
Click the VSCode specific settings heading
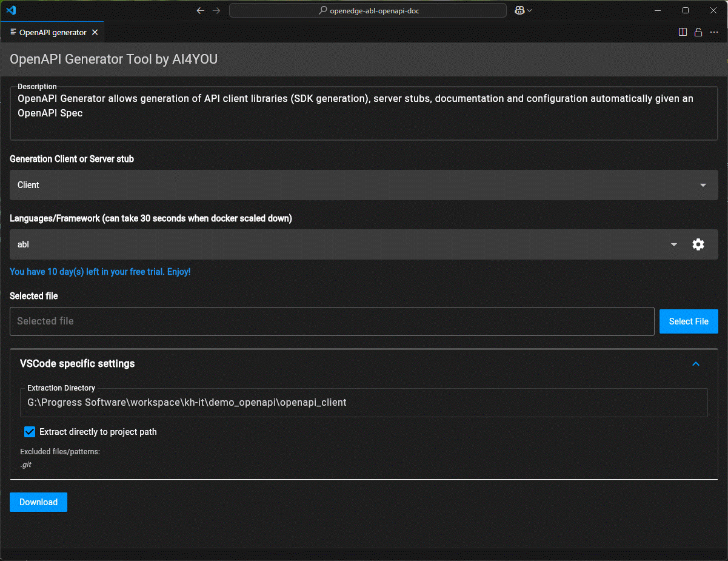pyautogui.click(x=78, y=363)
